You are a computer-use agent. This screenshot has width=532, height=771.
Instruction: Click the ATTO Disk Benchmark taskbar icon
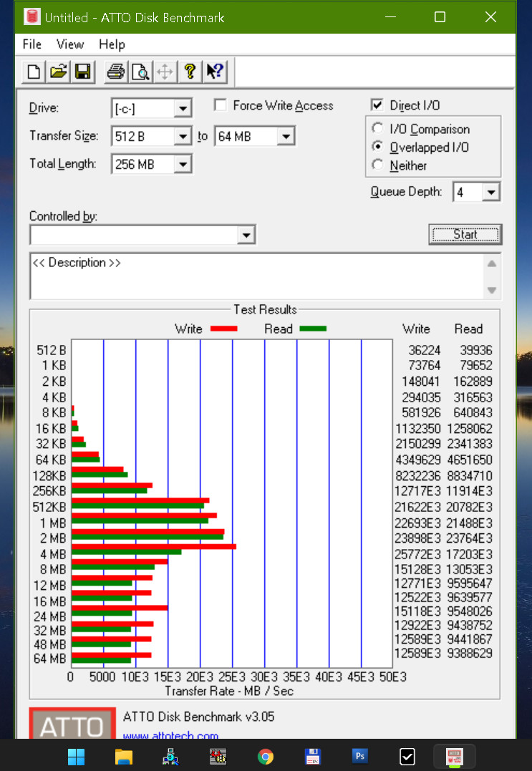click(454, 756)
